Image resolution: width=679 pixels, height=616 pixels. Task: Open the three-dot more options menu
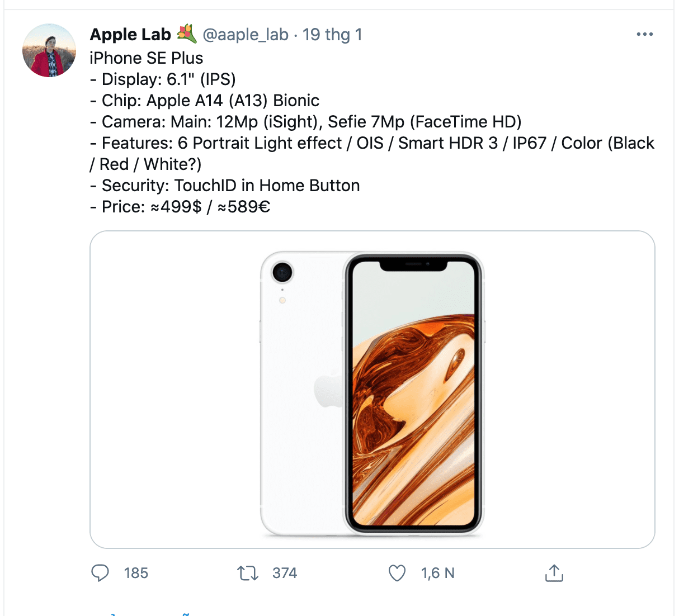[x=644, y=35]
